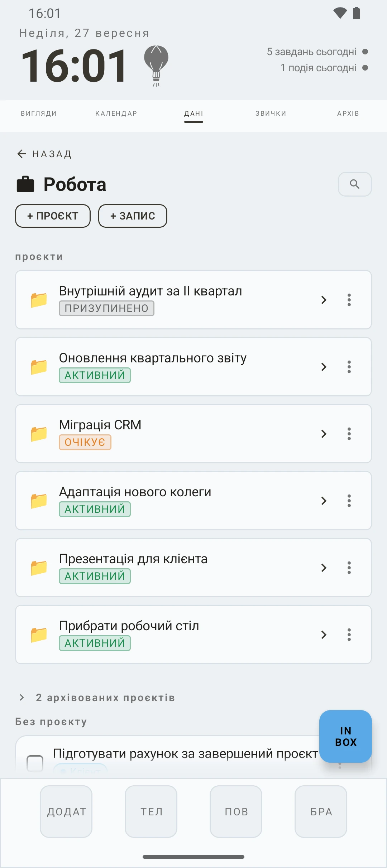Add a project with + ПРОЄКТ
Viewport: 387px width, 868px height.
53,216
